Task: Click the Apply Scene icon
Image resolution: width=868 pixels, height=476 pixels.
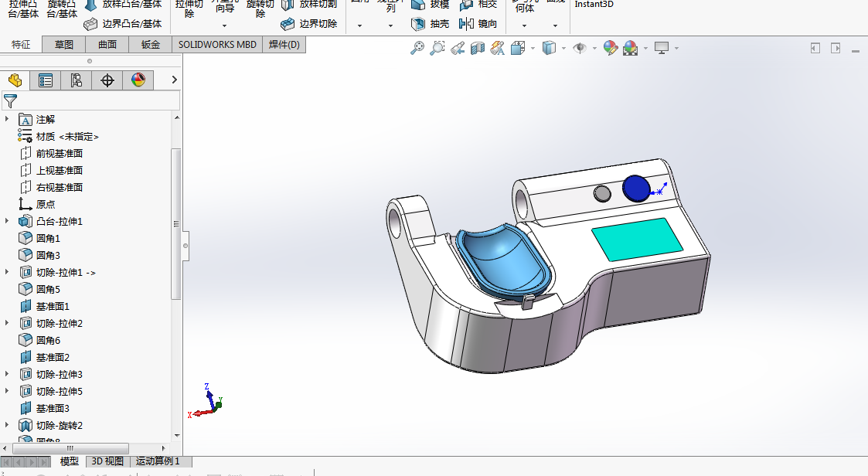Action: click(x=631, y=48)
